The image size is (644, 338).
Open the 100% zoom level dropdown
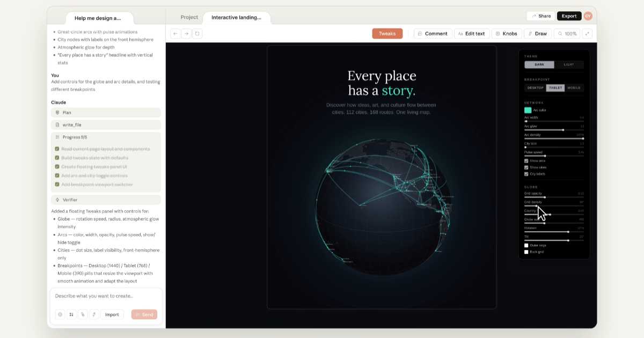(567, 34)
